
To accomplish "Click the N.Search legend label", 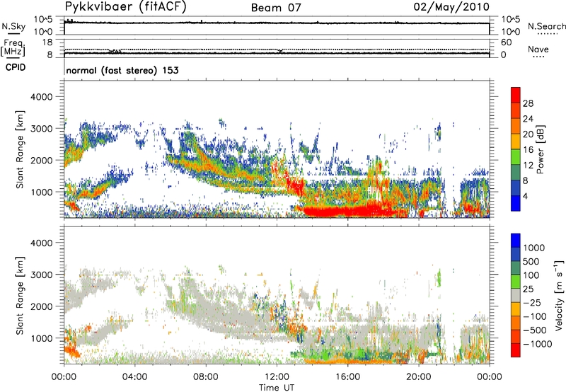I will (x=547, y=26).
